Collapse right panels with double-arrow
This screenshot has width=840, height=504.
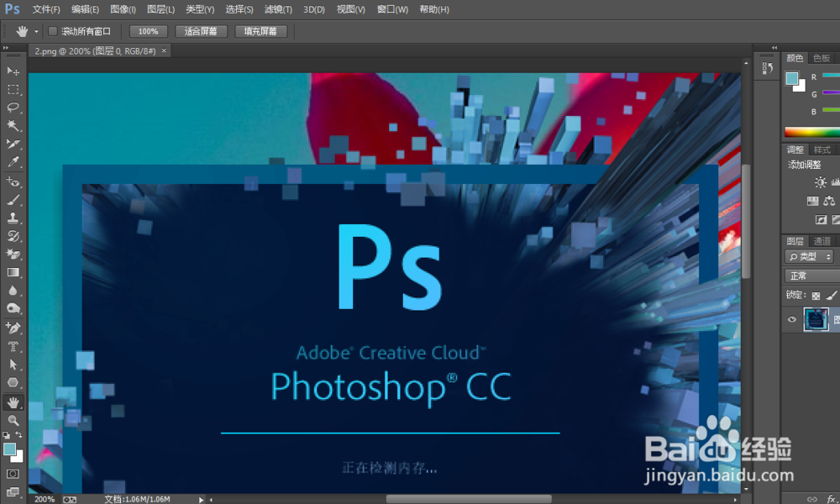(x=774, y=48)
